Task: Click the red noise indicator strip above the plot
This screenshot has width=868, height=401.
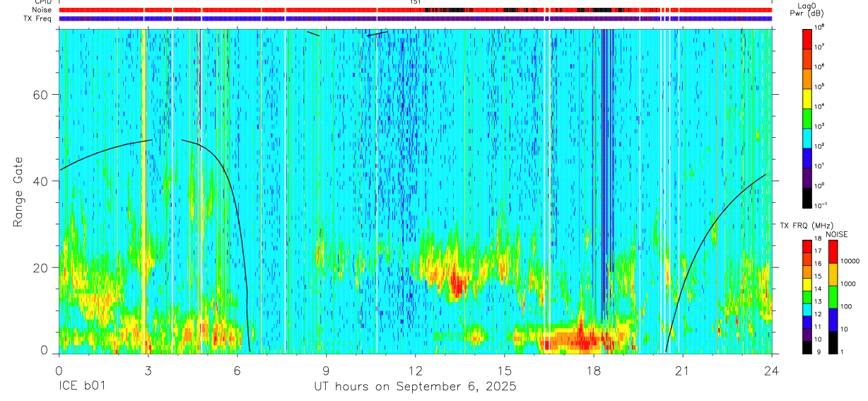Action: pos(415,10)
